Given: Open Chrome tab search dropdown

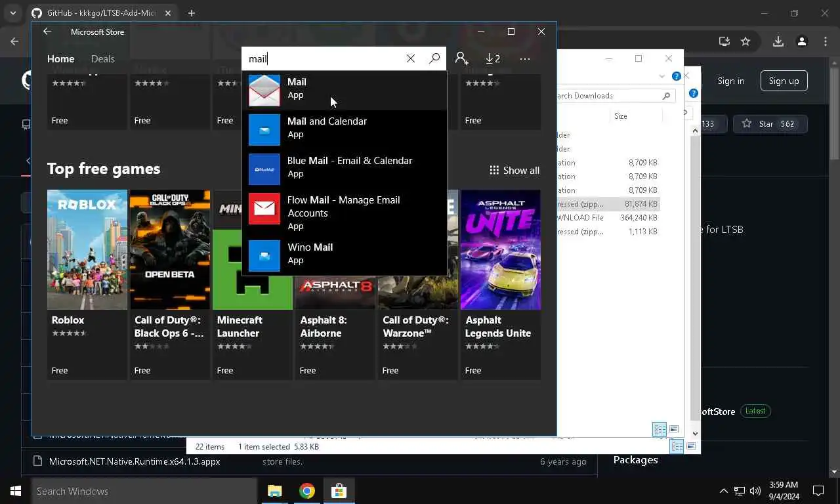Looking at the screenshot, I should point(12,13).
